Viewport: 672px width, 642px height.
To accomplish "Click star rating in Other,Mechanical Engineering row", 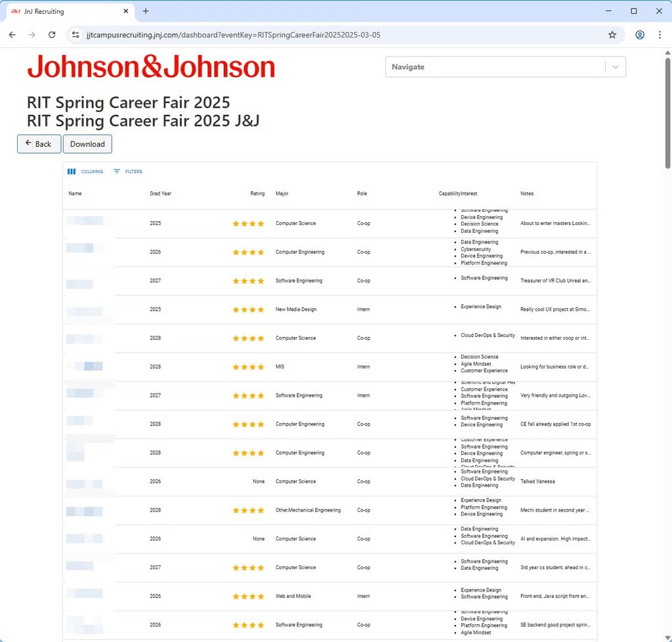I will [x=249, y=510].
